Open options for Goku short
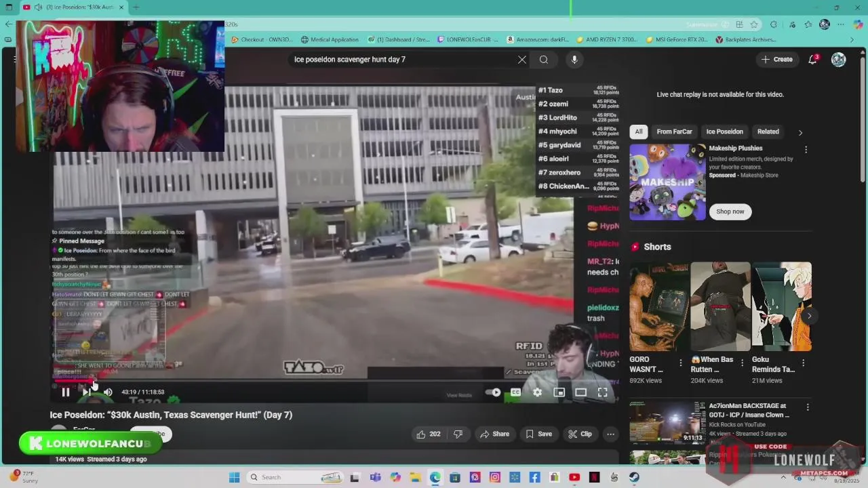The height and width of the screenshot is (488, 868). [804, 363]
